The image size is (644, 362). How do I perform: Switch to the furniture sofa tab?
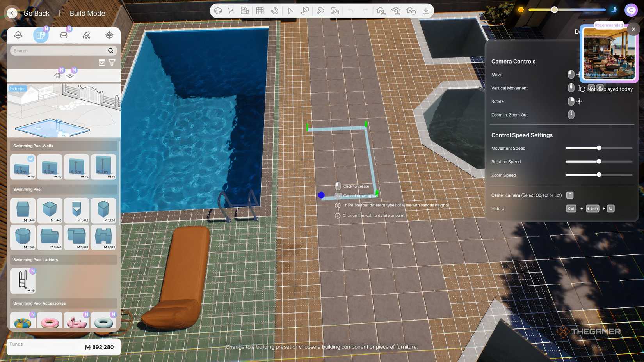point(64,35)
